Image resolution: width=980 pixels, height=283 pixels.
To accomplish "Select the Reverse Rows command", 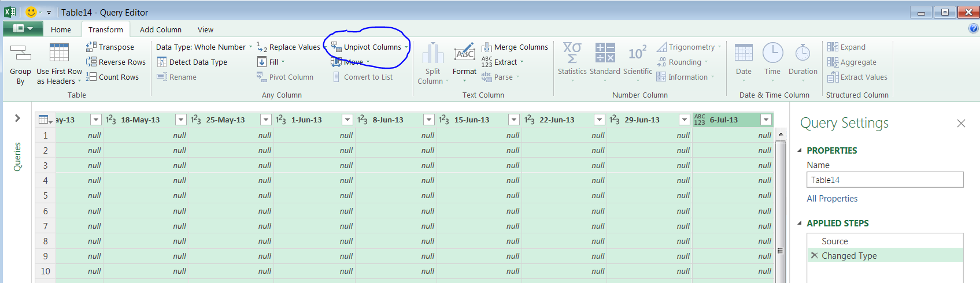I will [x=122, y=62].
